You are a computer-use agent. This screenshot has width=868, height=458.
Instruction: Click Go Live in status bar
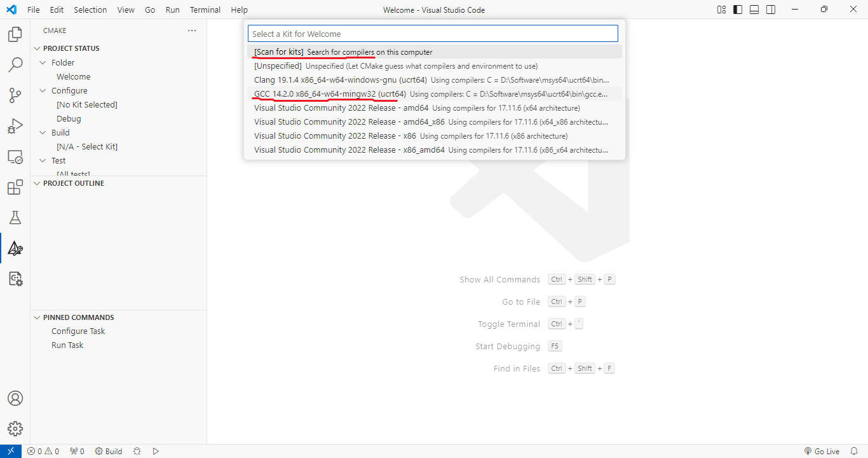pos(822,451)
